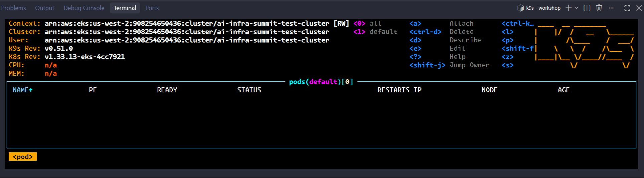Click the <l> shortcut hint
Viewport: 644px width, 178px height.
(508, 32)
